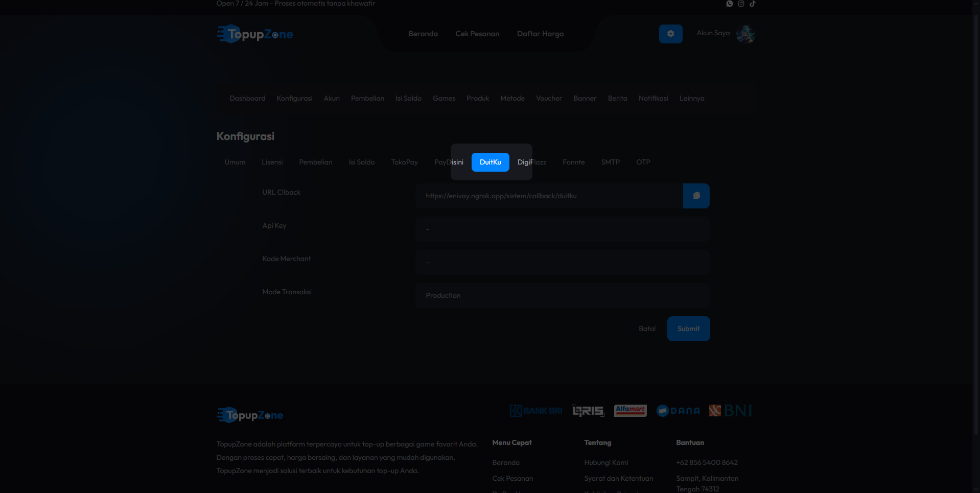
Task: Switch to OTP configuration tab
Action: [643, 162]
